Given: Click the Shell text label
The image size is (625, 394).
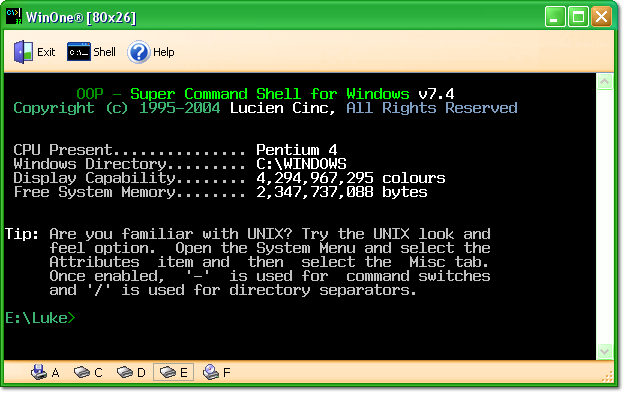Looking at the screenshot, I should point(104,52).
